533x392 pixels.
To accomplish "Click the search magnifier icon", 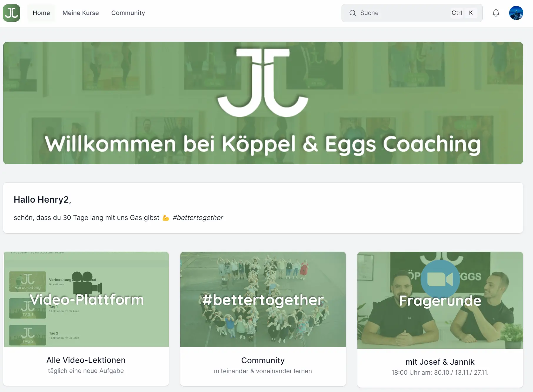I will point(353,13).
